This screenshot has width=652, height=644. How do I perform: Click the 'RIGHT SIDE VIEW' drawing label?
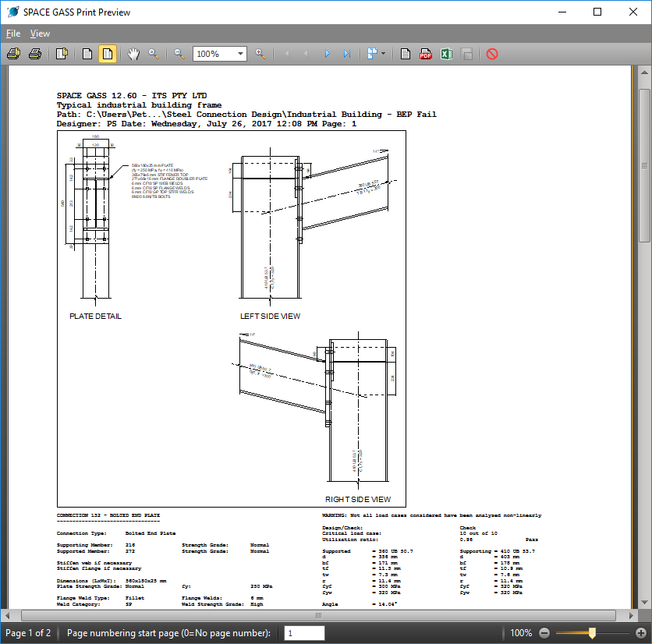click(x=358, y=499)
